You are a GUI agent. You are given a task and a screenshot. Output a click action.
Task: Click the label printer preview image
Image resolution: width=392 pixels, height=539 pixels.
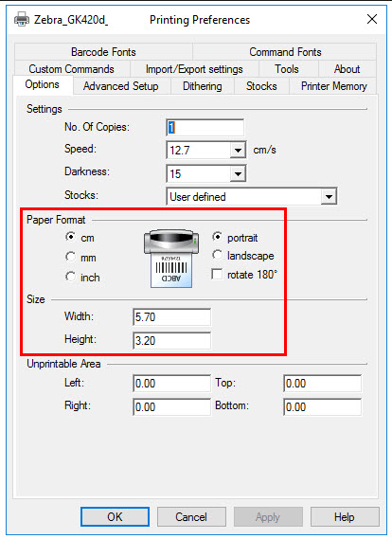pos(171,259)
